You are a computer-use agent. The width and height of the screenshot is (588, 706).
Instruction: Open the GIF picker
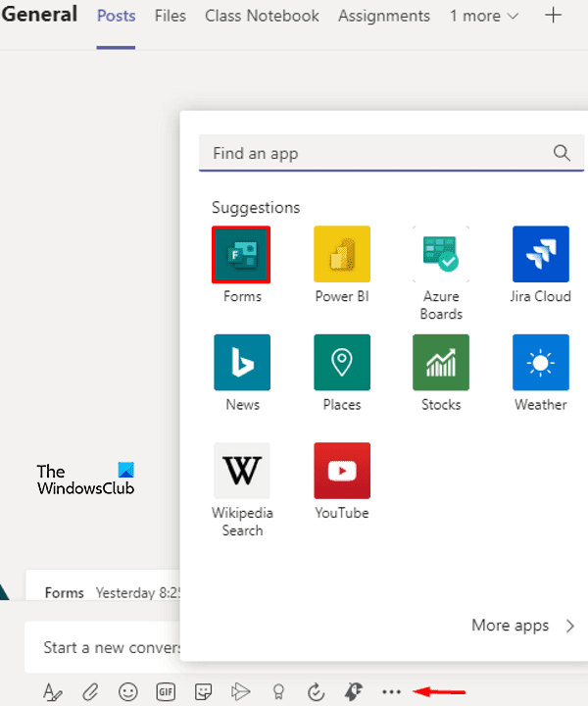pyautogui.click(x=166, y=691)
